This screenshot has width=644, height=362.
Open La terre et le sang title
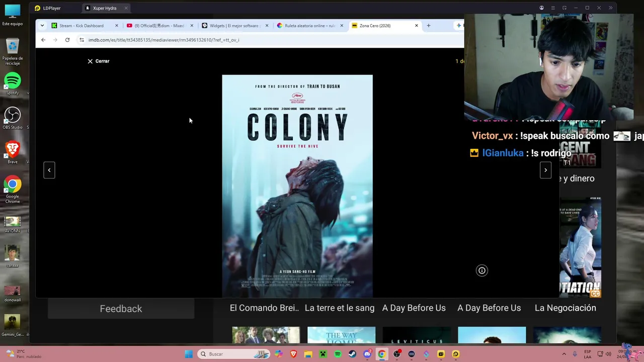tap(340, 308)
